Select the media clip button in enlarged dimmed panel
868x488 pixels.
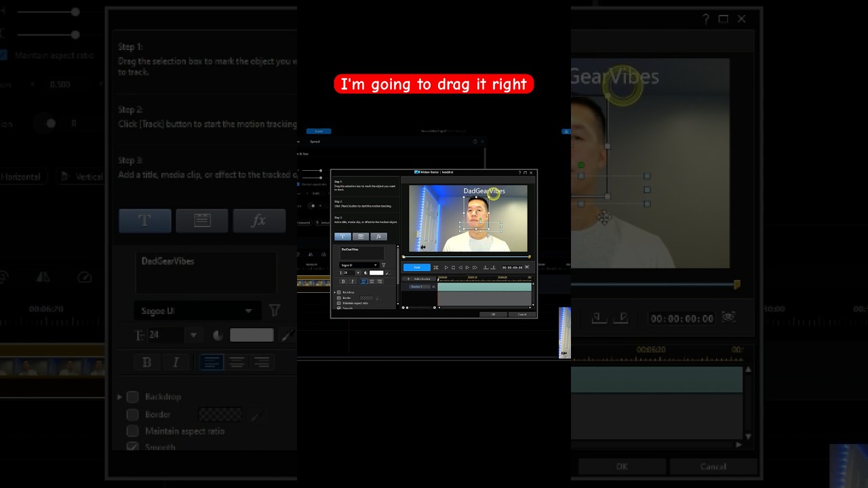pos(202,221)
